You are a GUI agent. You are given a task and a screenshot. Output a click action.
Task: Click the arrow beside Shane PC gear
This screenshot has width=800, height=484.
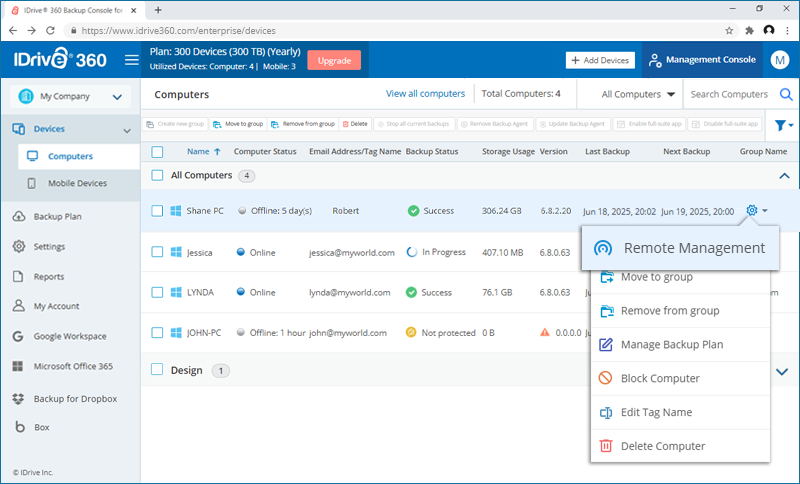765,210
